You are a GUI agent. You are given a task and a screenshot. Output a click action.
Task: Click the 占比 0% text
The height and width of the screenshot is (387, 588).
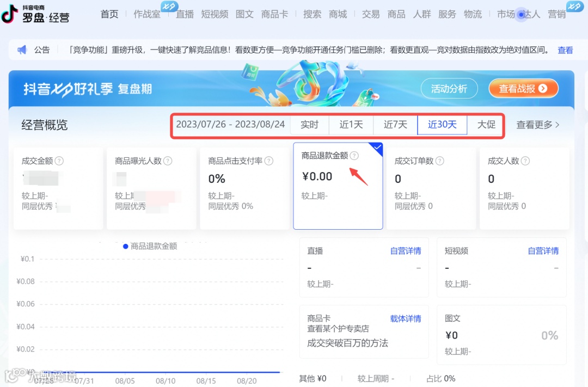tap(440, 378)
